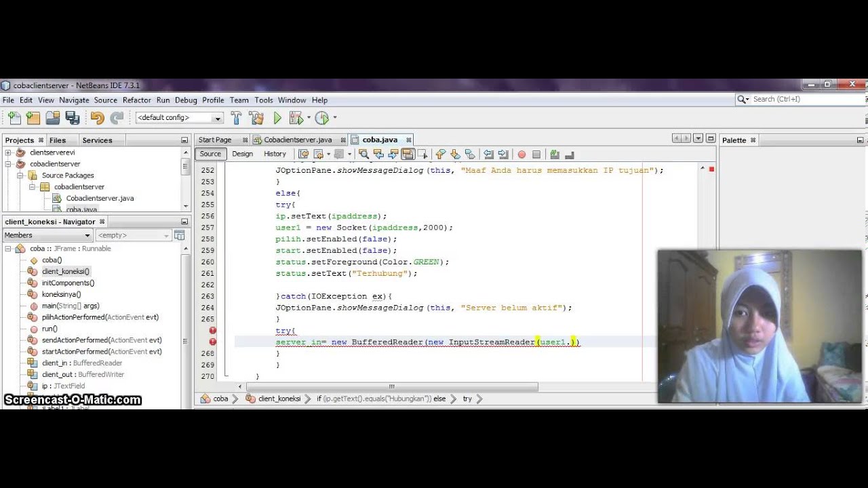Image resolution: width=868 pixels, height=488 pixels.
Task: Click the editor horizontal scrollbar
Action: (x=391, y=387)
